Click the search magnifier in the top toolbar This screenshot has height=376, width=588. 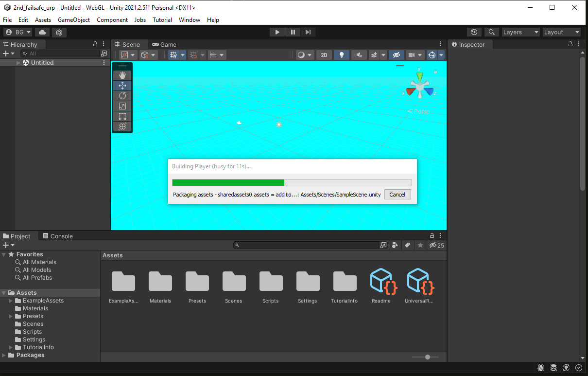click(x=491, y=32)
